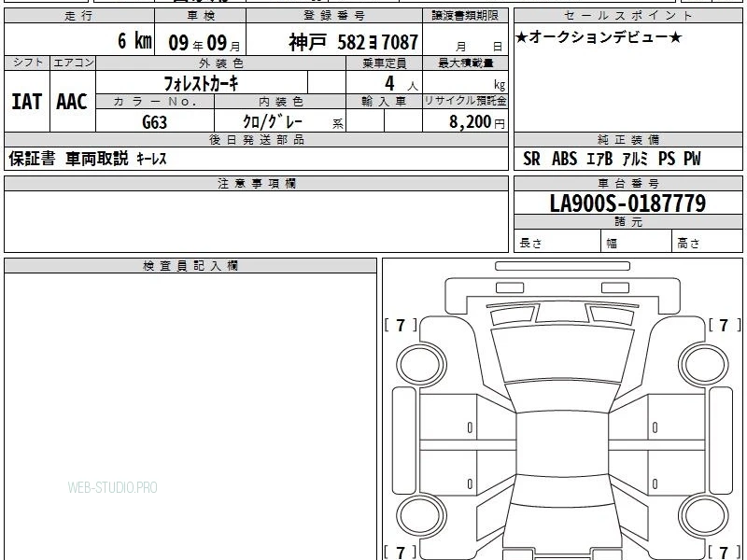Click the rear-left wheel in car diagram
747x560 pixels.
421,516
